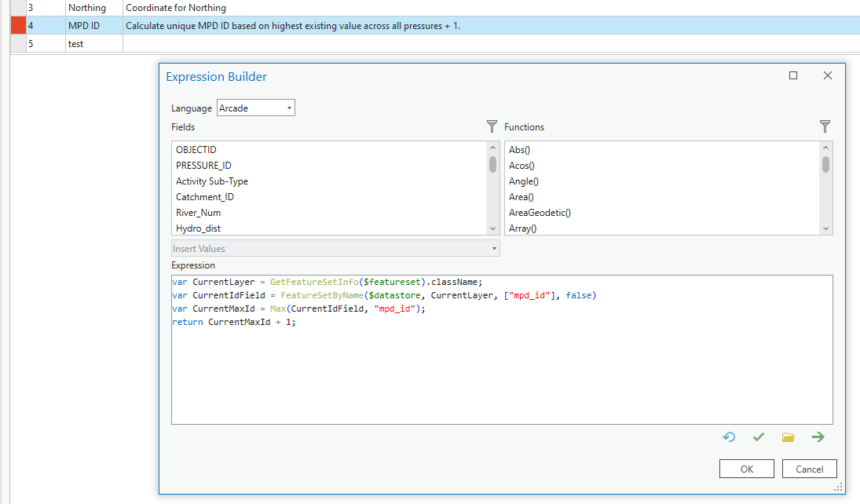Maximize the Expression Builder dialog
The height and width of the screenshot is (504, 860).
click(793, 76)
